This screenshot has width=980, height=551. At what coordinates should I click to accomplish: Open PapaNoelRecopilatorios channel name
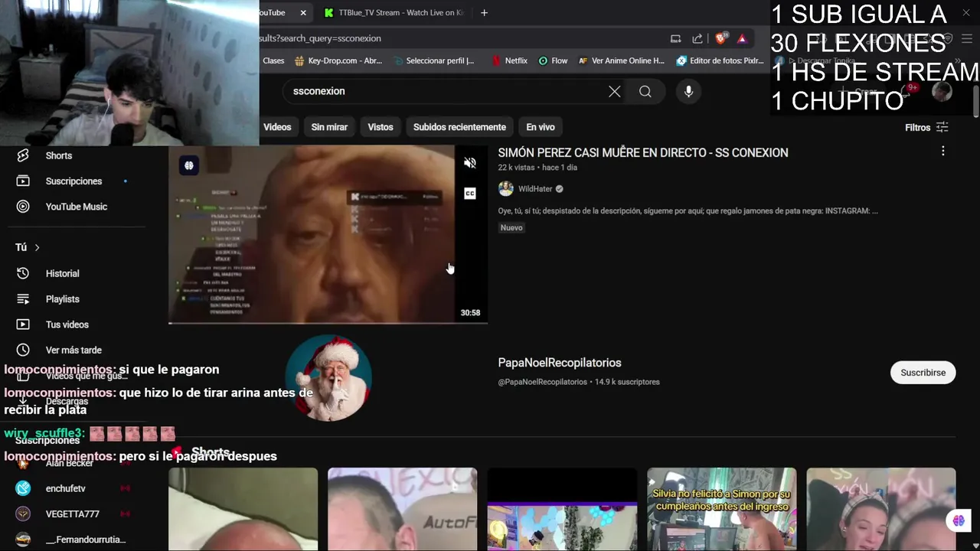click(560, 363)
